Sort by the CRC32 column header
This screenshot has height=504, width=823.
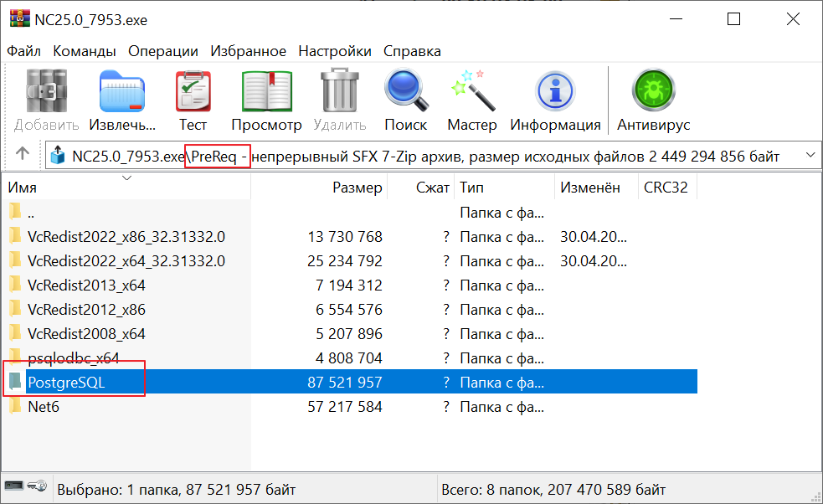click(x=667, y=188)
